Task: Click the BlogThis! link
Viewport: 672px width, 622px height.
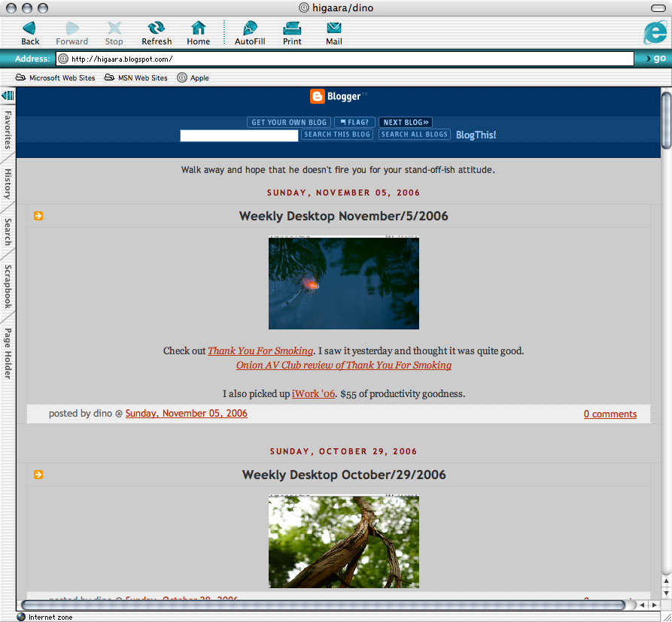Action: [476, 135]
